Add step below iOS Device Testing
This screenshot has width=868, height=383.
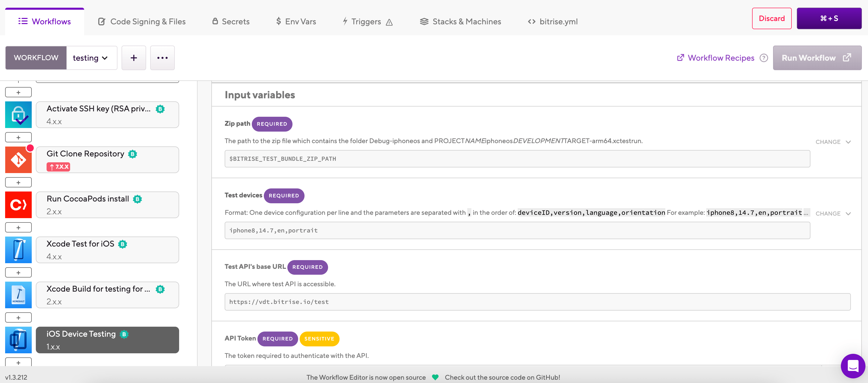[18, 363]
